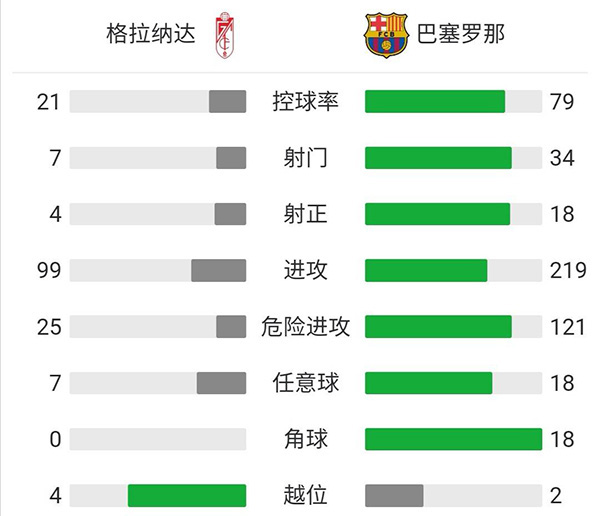Click Granada's green 越位 bar
Image resolution: width=600 pixels, height=516 pixels.
pos(187,494)
